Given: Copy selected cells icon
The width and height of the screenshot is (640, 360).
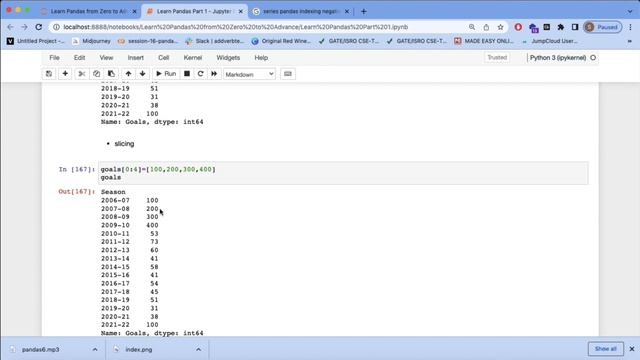Looking at the screenshot, I should click(x=96, y=74).
